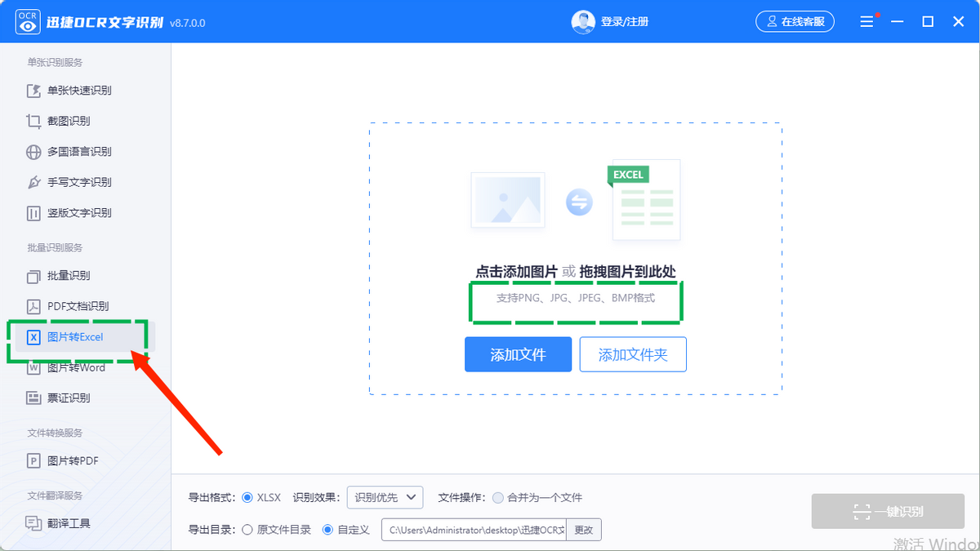This screenshot has height=551, width=980.
Task: Open 单张快速识别 in sidebar
Action: [x=79, y=91]
